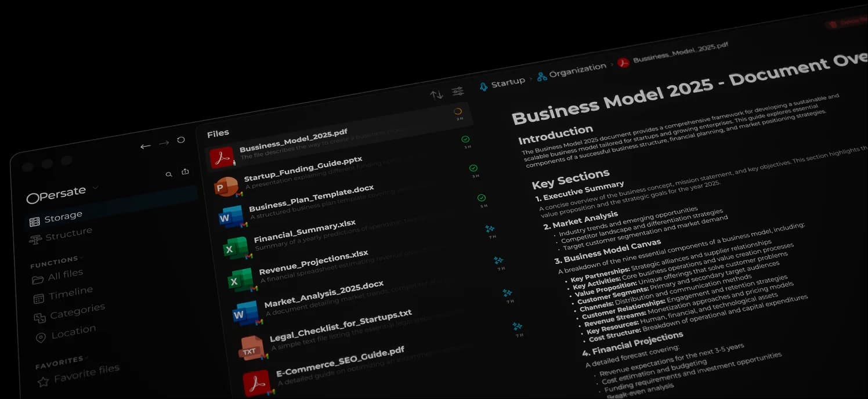Click the "4. Financial Projections" heading
The width and height of the screenshot is (868, 399).
[x=633, y=343]
